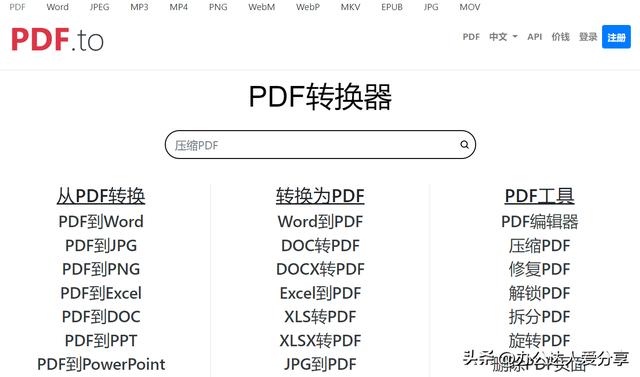Open the 转换为PDF heading link
Image resolution: width=640 pixels, height=377 pixels.
click(x=320, y=196)
